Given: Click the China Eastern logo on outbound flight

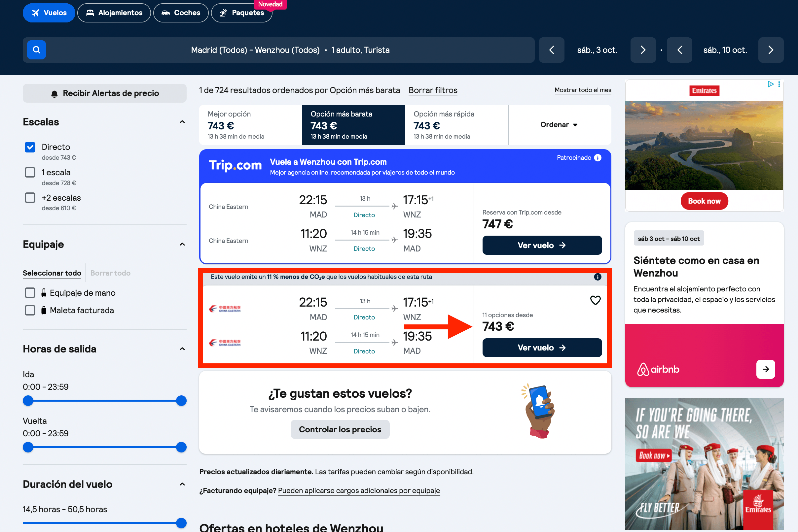Looking at the screenshot, I should [x=225, y=309].
